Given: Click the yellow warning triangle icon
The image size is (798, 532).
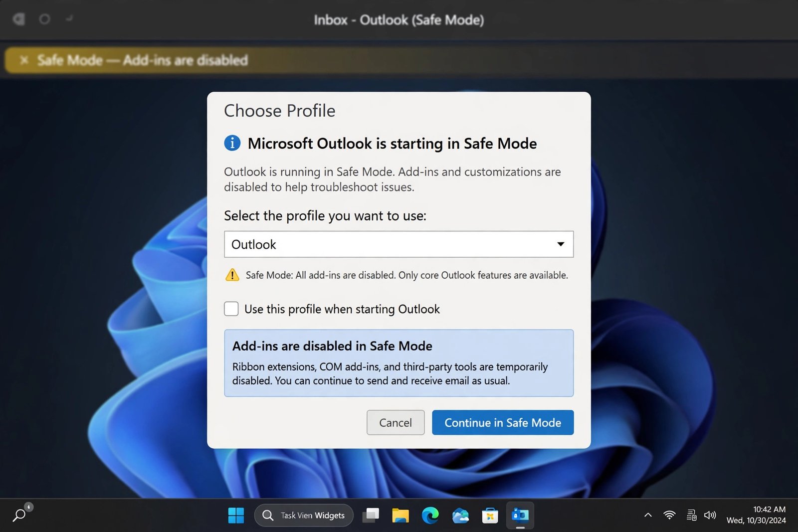Looking at the screenshot, I should 232,275.
